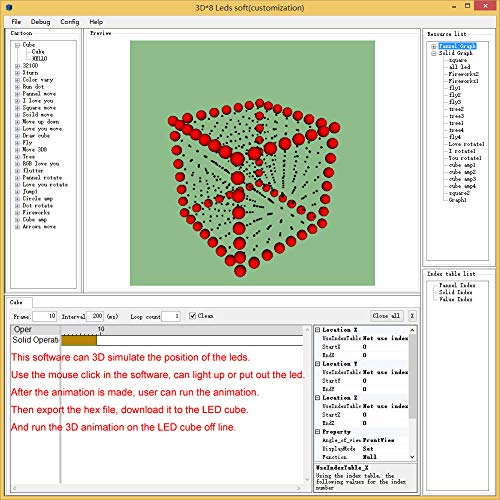Open the Help menu
This screenshot has width=500, height=500.
96,22
